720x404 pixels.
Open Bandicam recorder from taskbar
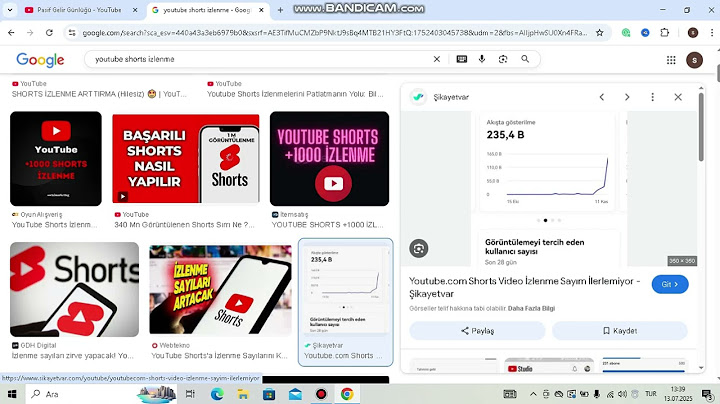321,394
